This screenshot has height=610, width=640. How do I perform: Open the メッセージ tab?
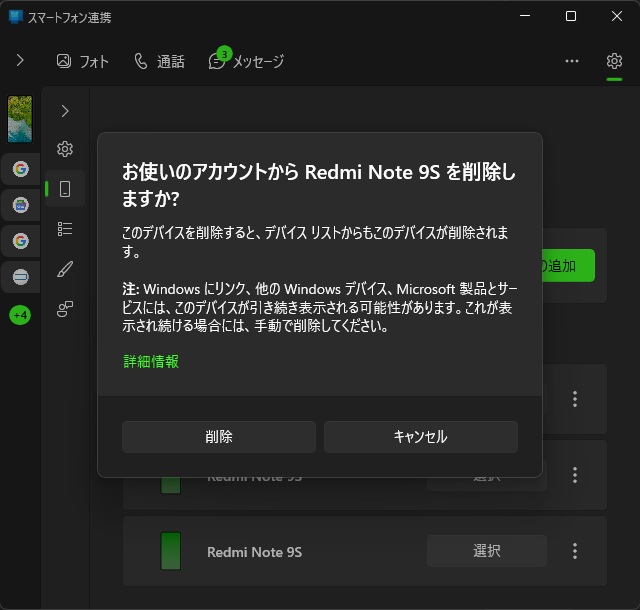pyautogui.click(x=246, y=61)
